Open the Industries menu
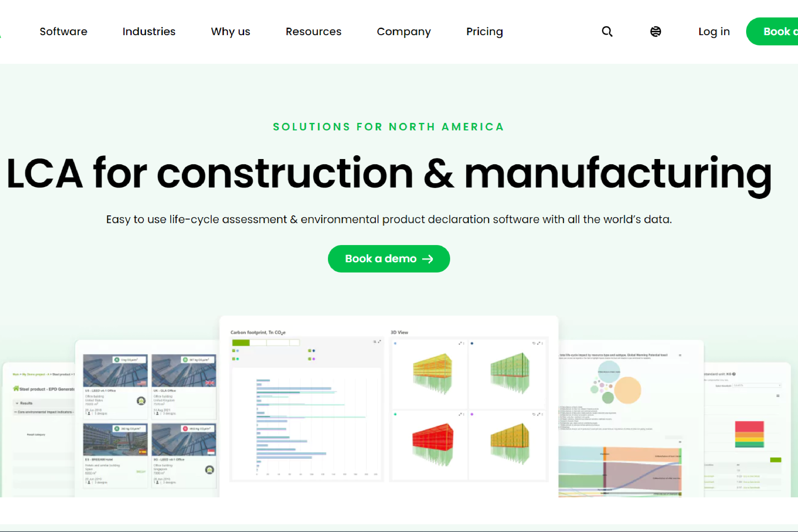Viewport: 798px width, 532px height. [149, 32]
